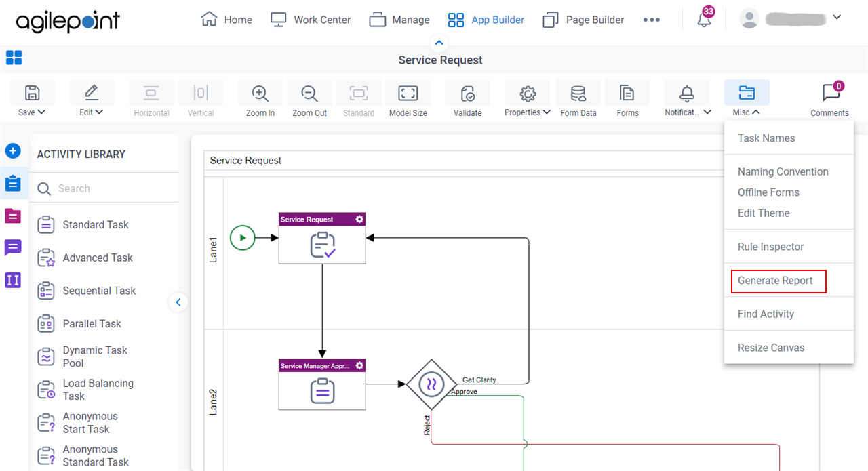Zoom In on the canvas
868x471 pixels.
pyautogui.click(x=260, y=99)
